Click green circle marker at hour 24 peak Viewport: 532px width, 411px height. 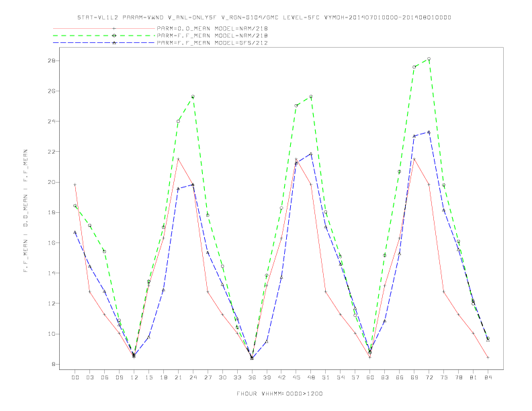click(x=193, y=97)
